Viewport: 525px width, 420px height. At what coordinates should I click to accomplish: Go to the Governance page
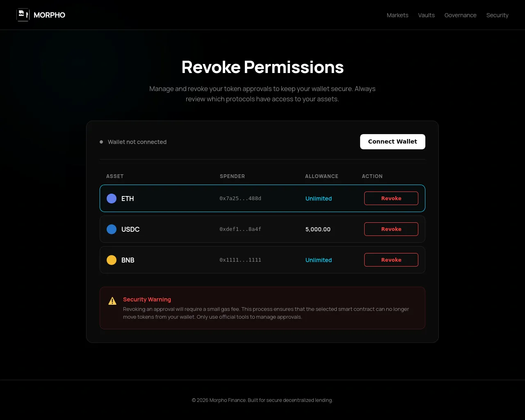coord(460,15)
